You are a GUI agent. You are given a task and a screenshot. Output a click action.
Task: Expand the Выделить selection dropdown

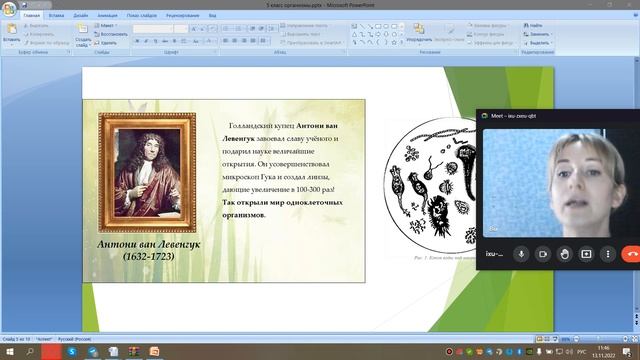[x=551, y=43]
